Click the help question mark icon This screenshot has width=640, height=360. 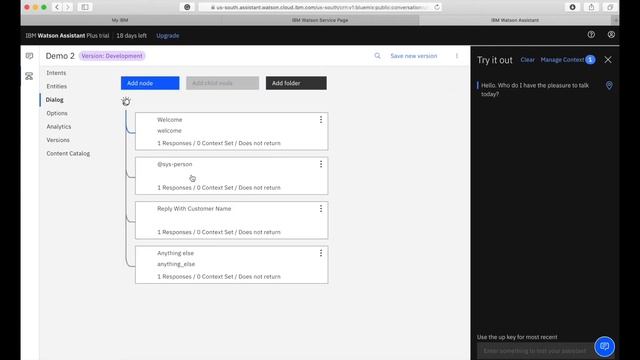point(591,35)
